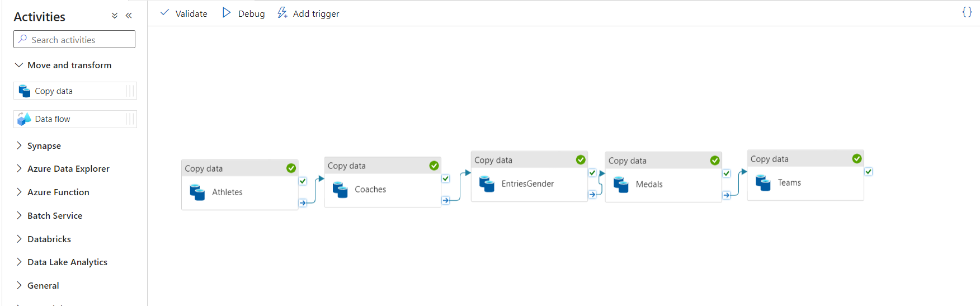Click the completion arrow output on Athletes activity
The width and height of the screenshot is (980, 306).
pyautogui.click(x=303, y=203)
